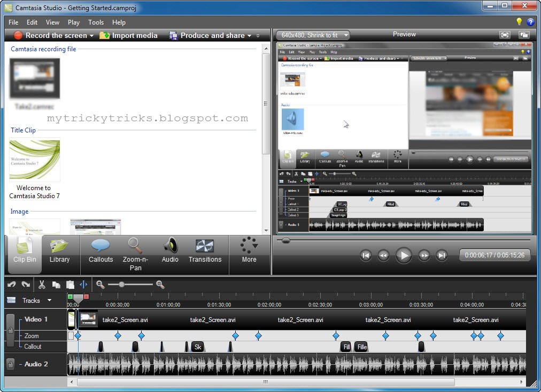Expand the More tabs menu

click(249, 250)
